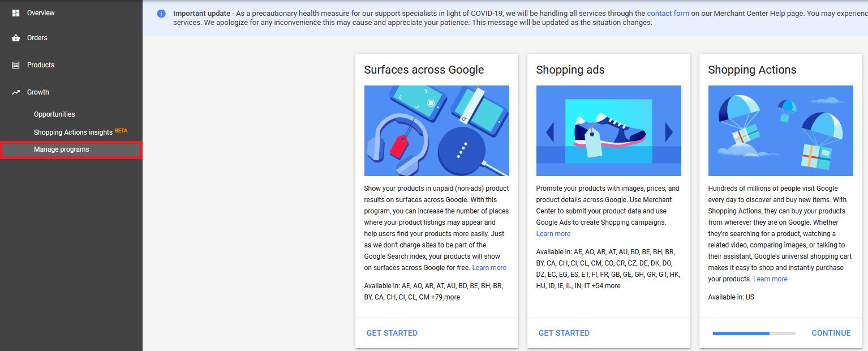
Task: Open Opportunities in the sidebar
Action: 54,114
